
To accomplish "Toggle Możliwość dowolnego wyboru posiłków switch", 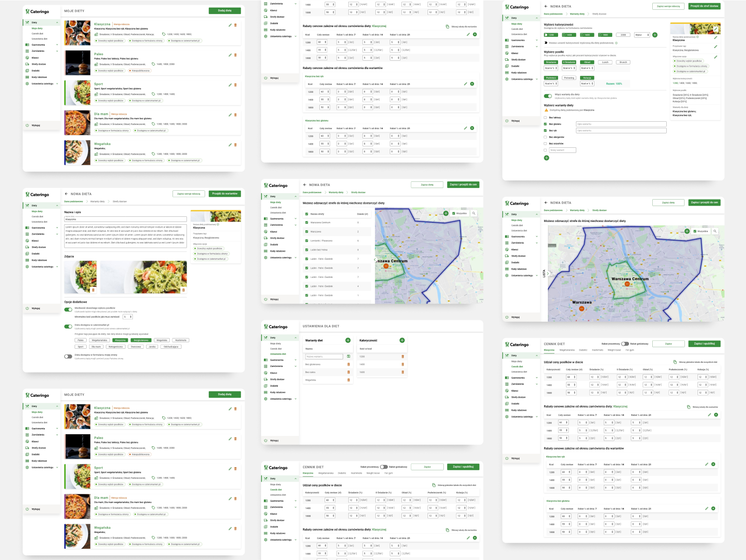I will (68, 310).
